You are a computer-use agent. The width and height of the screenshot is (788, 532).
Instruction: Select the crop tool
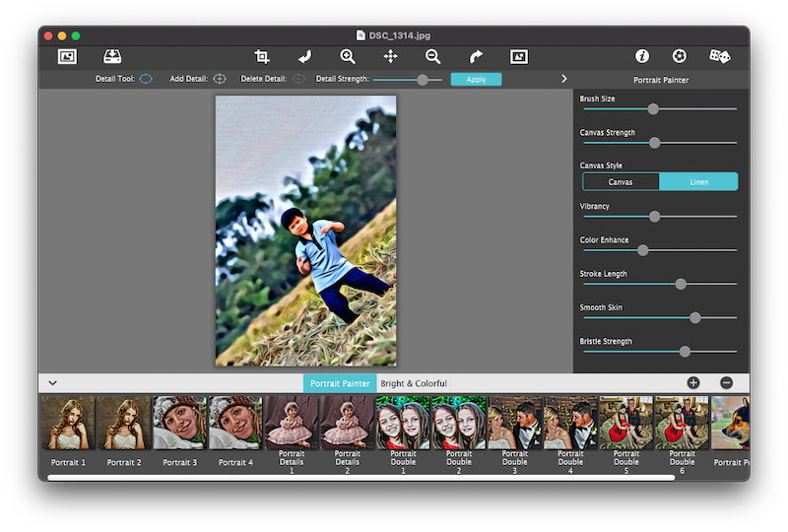pyautogui.click(x=262, y=57)
